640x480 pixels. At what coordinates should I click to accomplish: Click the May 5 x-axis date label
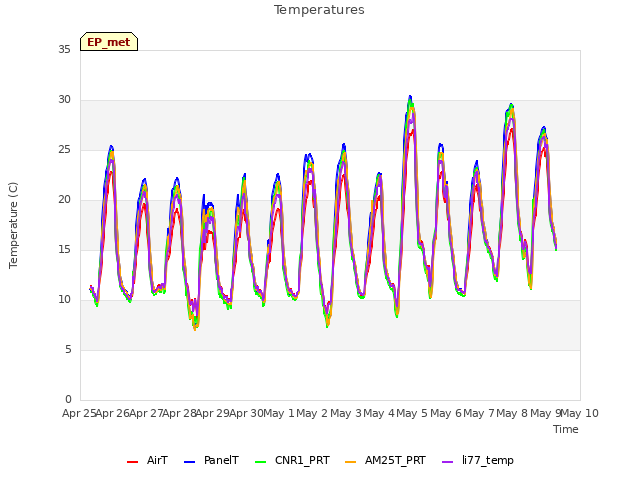(x=412, y=414)
